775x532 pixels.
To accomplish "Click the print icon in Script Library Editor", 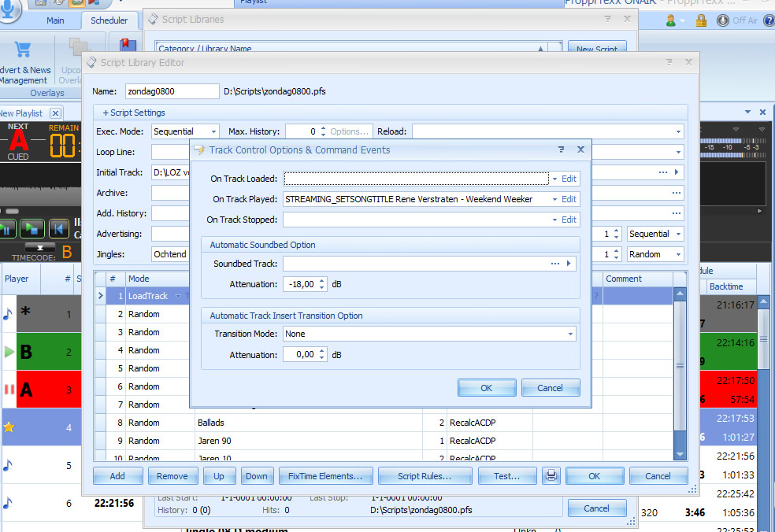I will (x=551, y=475).
